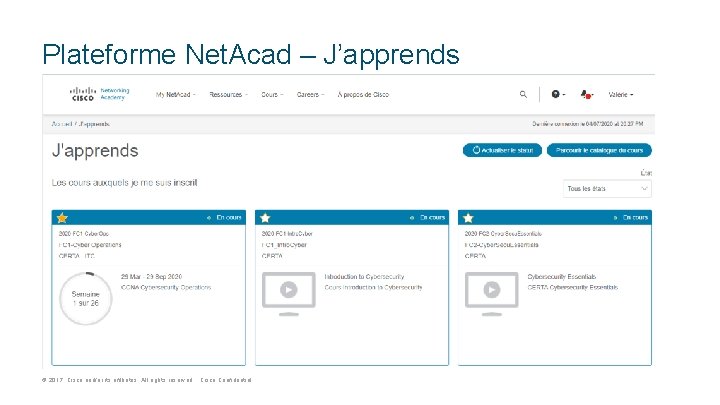Open the À propos de Cisco menu item
720x405 pixels.
pos(363,95)
